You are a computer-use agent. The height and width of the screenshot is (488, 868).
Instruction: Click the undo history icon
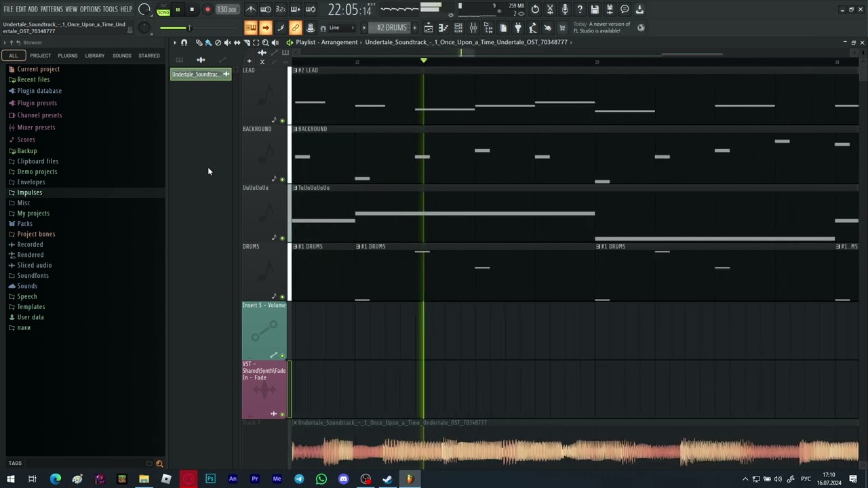click(x=535, y=9)
